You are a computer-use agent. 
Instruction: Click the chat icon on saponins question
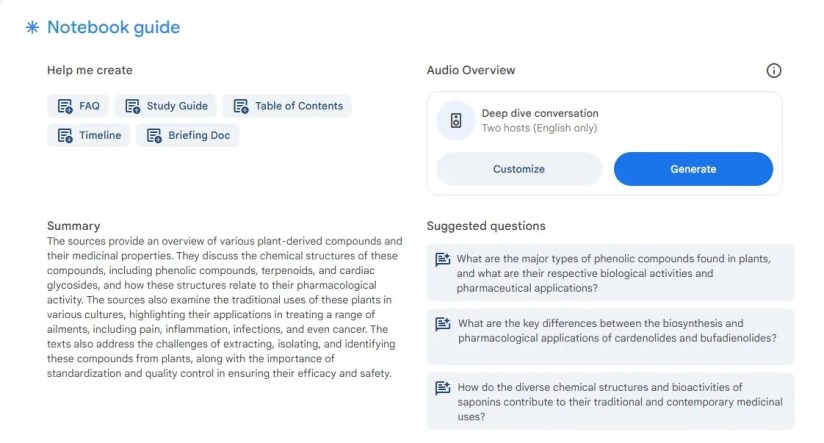click(443, 388)
